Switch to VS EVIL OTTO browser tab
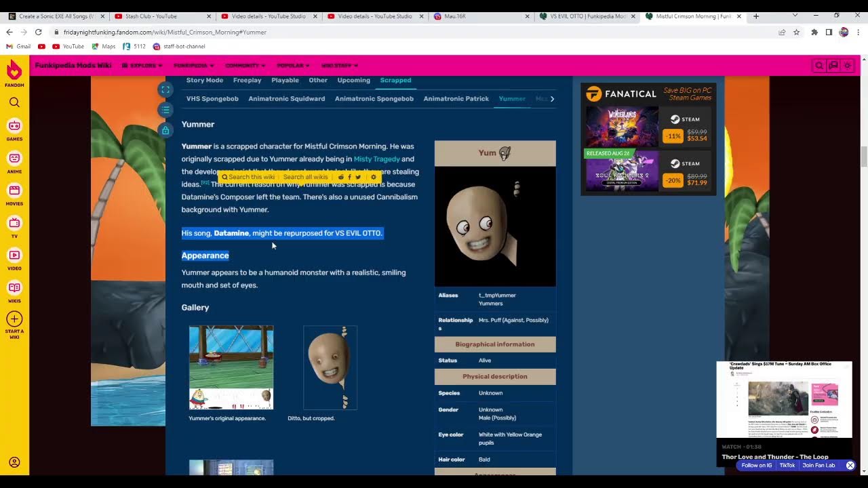868x488 pixels. [587, 16]
